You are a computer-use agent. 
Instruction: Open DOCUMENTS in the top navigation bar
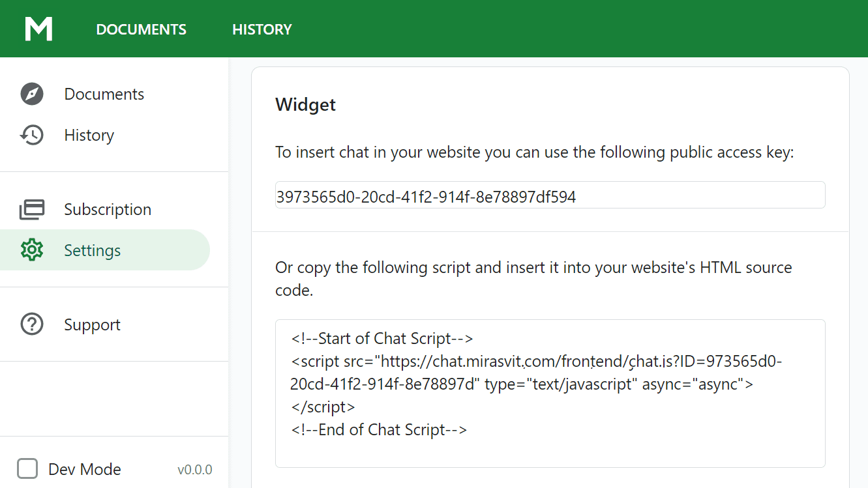point(141,29)
